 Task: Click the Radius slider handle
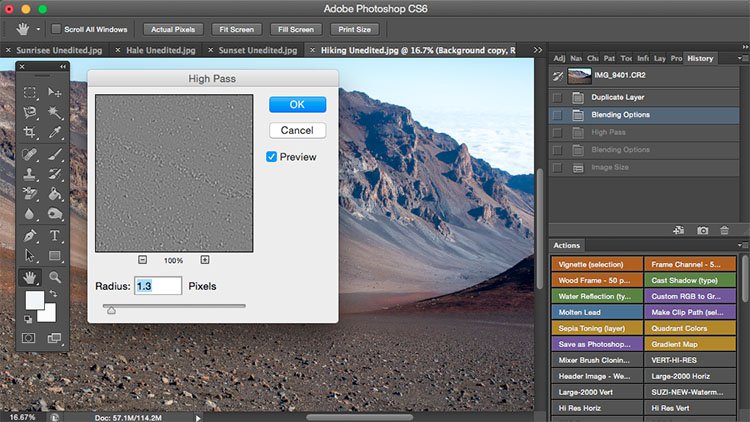110,310
